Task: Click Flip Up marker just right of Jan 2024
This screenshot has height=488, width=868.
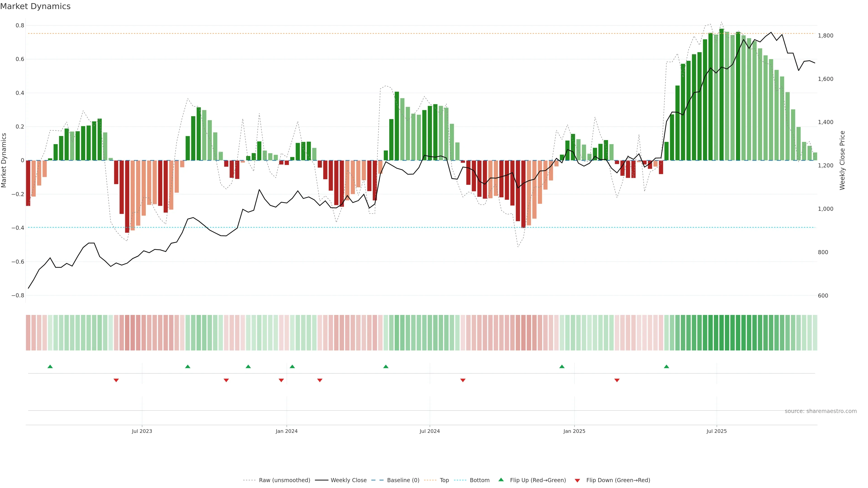Action: pyautogui.click(x=292, y=366)
